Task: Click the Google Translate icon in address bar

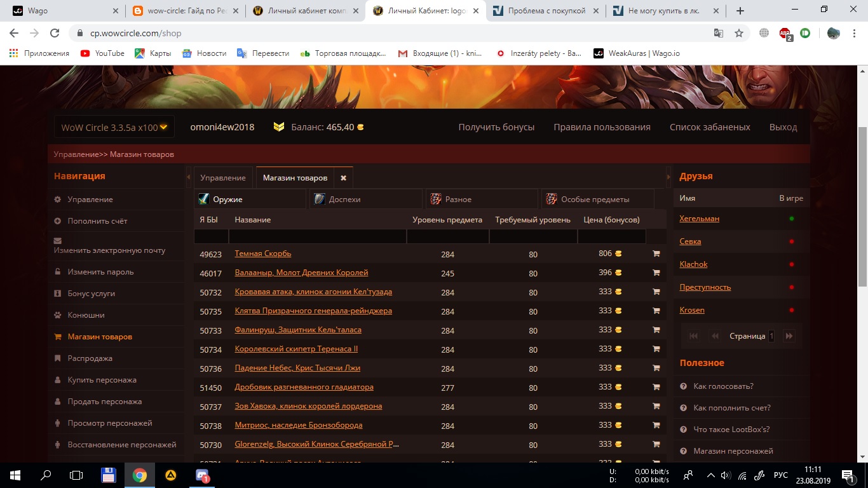Action: [x=718, y=33]
